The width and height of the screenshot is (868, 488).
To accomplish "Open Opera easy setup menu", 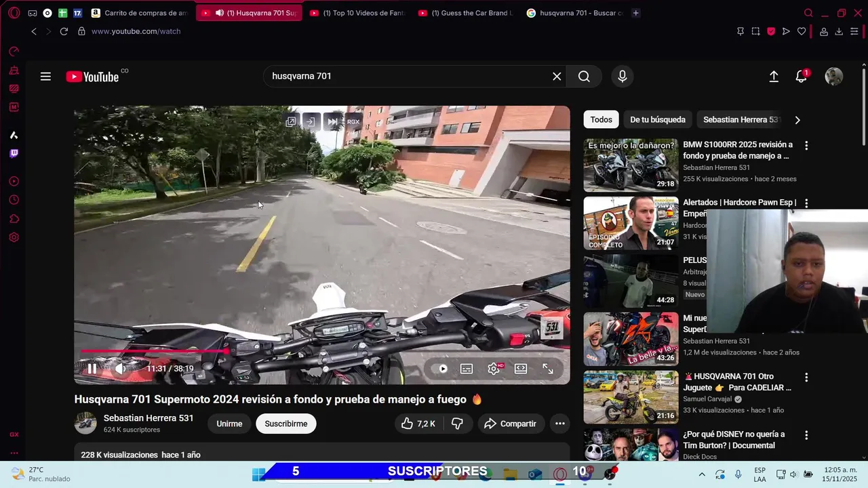I will [854, 31].
